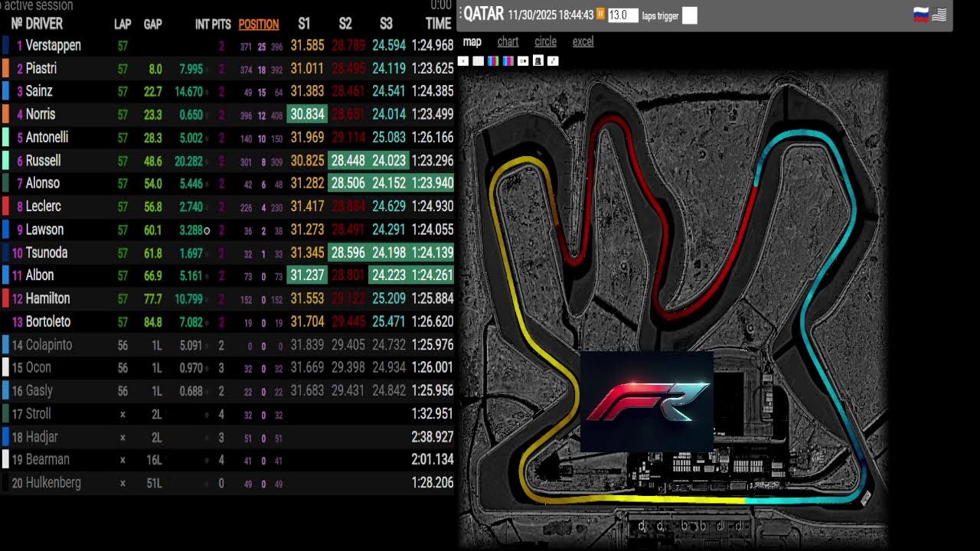Click the S2 column header
The width and height of the screenshot is (980, 551).
(x=345, y=24)
